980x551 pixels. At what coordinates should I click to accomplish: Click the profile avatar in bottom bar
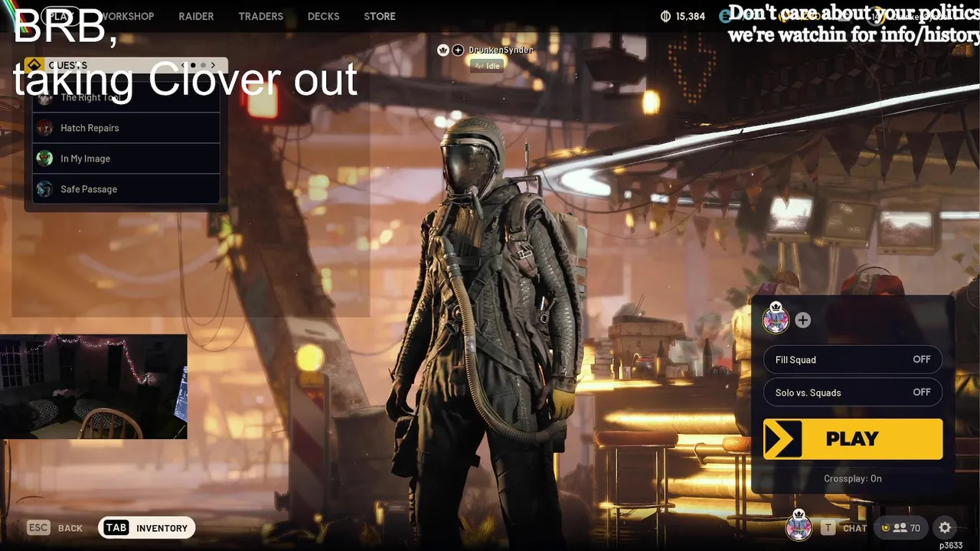tap(799, 525)
